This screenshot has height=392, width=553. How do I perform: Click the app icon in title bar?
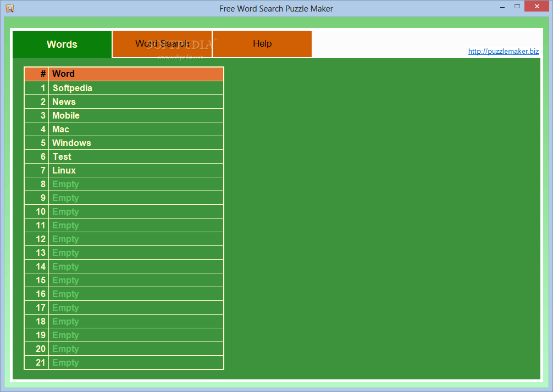tap(9, 8)
